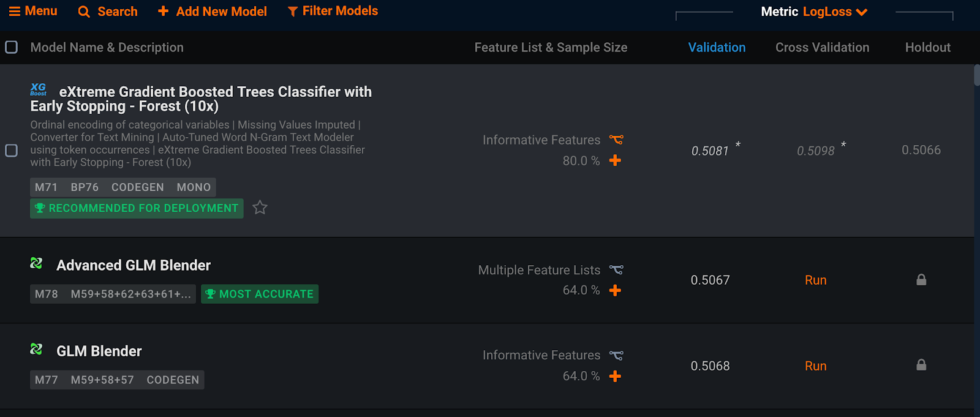Run cross validation for Advanced GLM Blender

tap(815, 280)
